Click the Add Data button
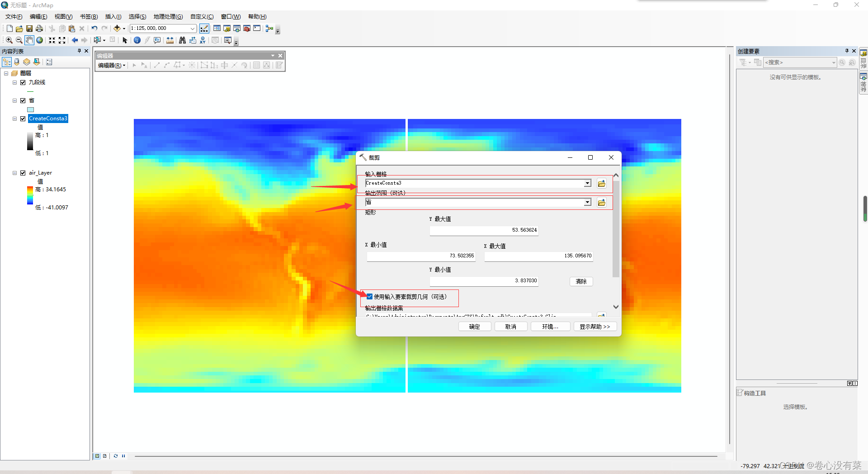Image resolution: width=868 pixels, height=474 pixels. (x=117, y=28)
